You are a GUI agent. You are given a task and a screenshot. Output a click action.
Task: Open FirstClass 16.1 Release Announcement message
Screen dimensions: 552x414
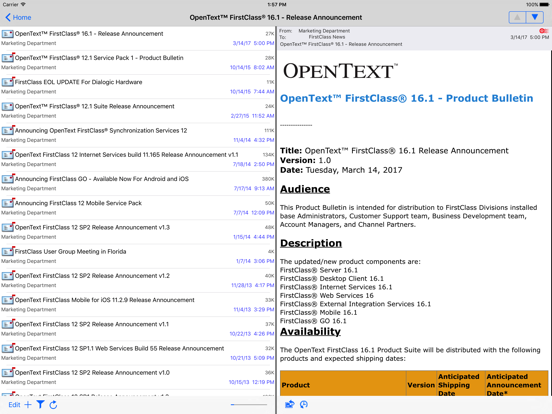point(137,38)
